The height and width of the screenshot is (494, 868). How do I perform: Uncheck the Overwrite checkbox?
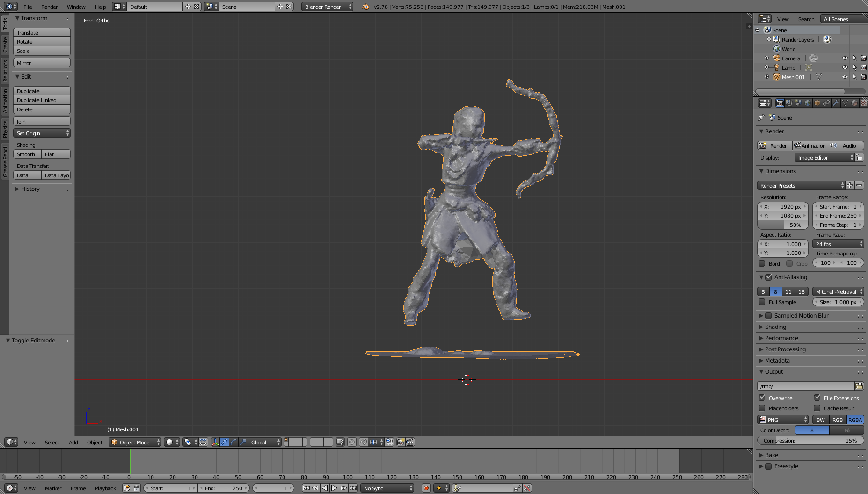pos(762,398)
